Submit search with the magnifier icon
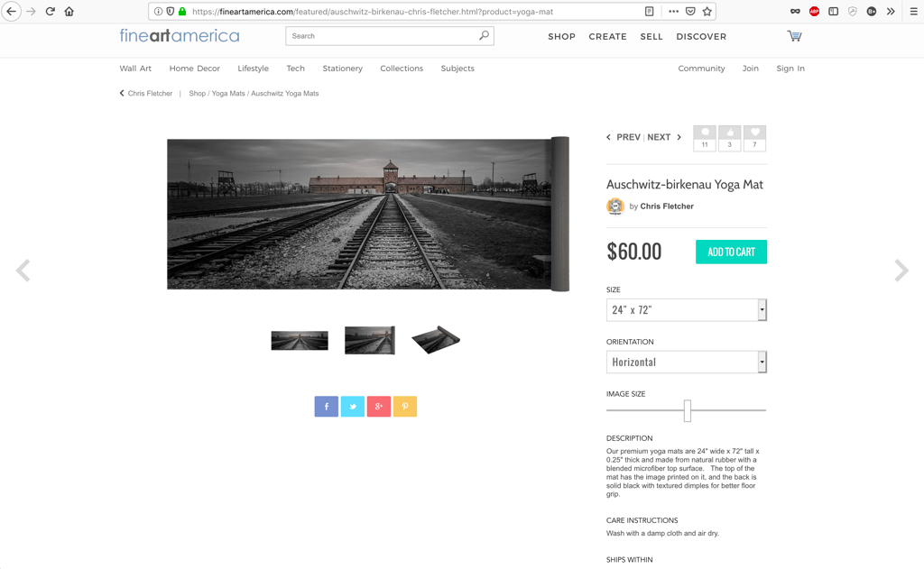This screenshot has height=569, width=924. point(484,36)
